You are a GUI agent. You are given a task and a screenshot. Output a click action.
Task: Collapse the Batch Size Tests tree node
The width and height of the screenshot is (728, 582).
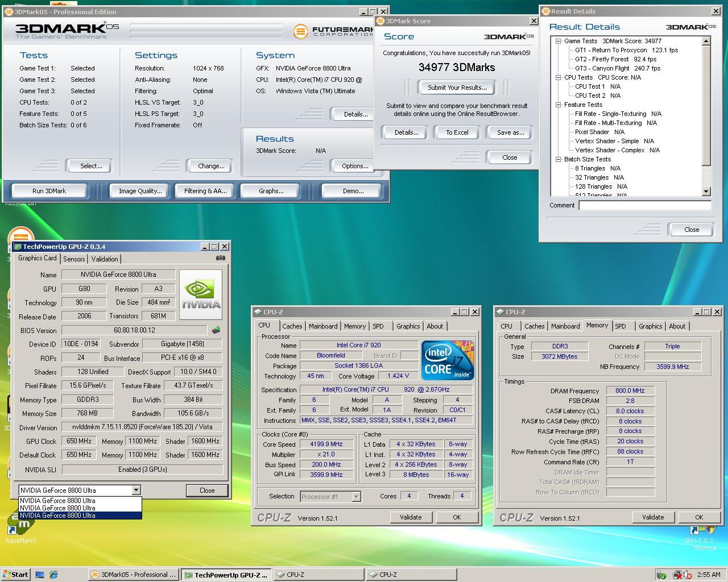click(559, 159)
